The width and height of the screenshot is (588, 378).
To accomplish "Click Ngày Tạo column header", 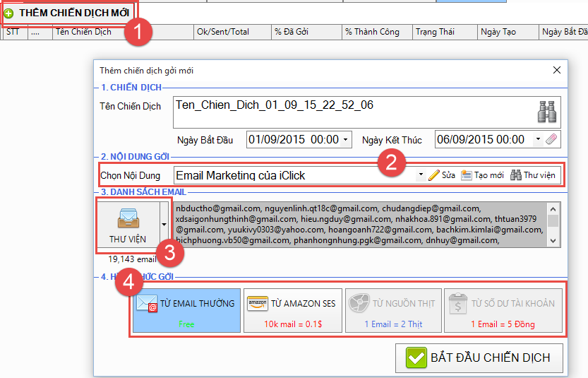I will point(508,33).
